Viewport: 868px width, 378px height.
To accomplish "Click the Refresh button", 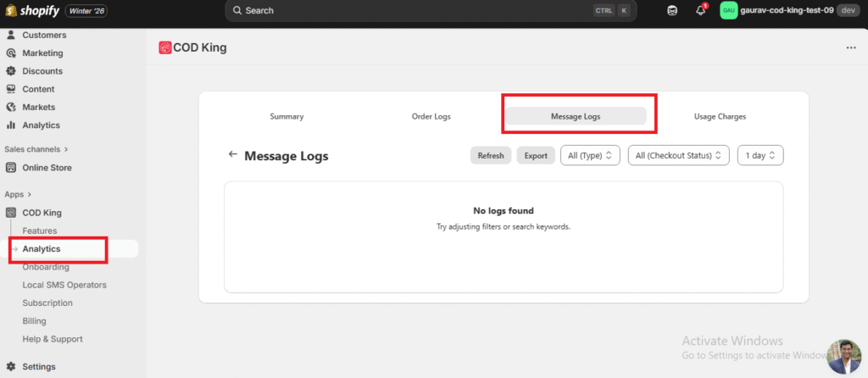I will [x=490, y=156].
